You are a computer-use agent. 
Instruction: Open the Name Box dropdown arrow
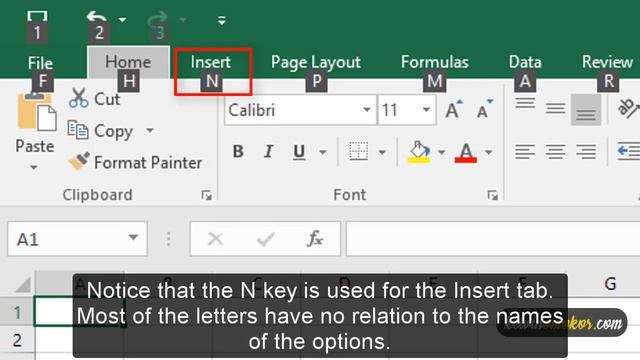tap(133, 238)
